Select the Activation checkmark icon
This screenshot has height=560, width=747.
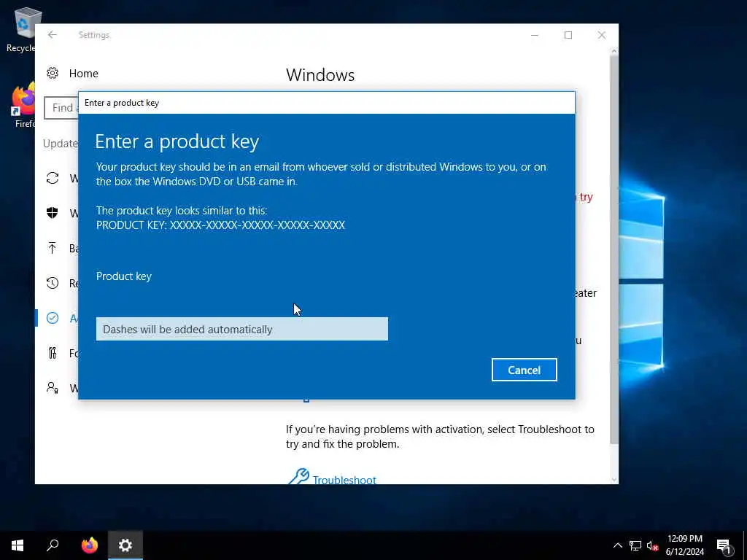click(x=53, y=318)
